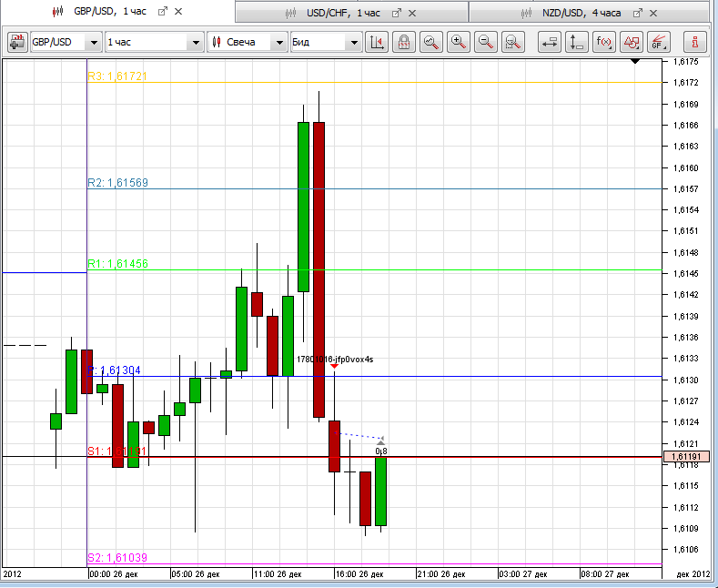Open the GF lines drawing tool button
Viewport: 718px width, 588px height.
tap(659, 42)
